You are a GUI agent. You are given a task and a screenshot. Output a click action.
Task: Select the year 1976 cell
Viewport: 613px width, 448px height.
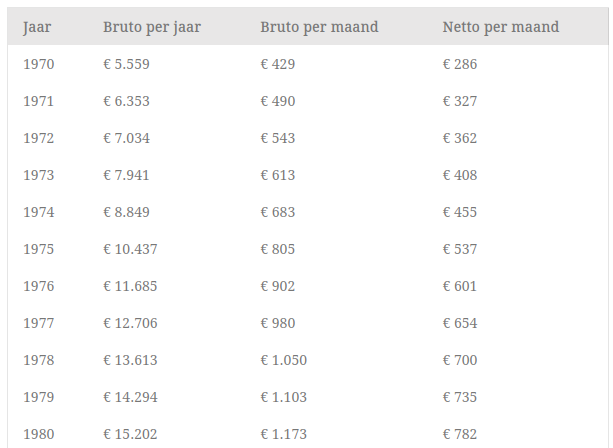[38, 286]
